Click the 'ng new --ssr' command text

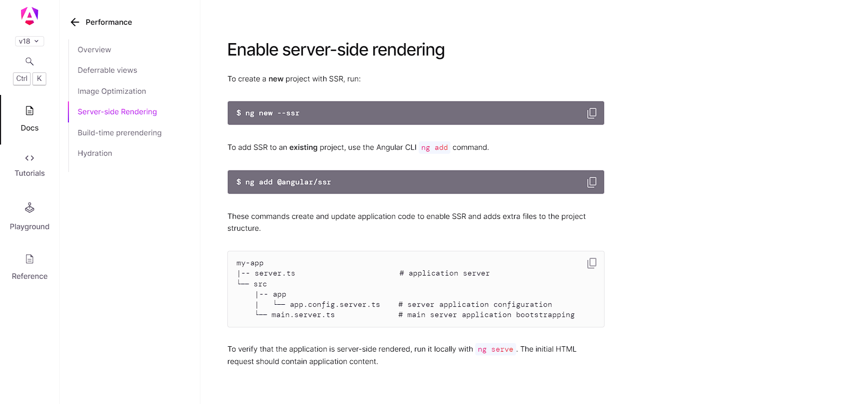(x=272, y=113)
